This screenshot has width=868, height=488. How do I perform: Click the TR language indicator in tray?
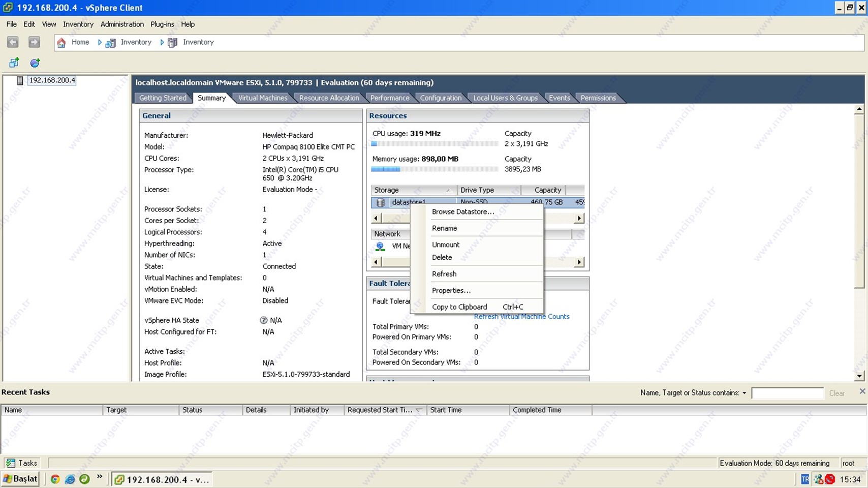point(805,479)
